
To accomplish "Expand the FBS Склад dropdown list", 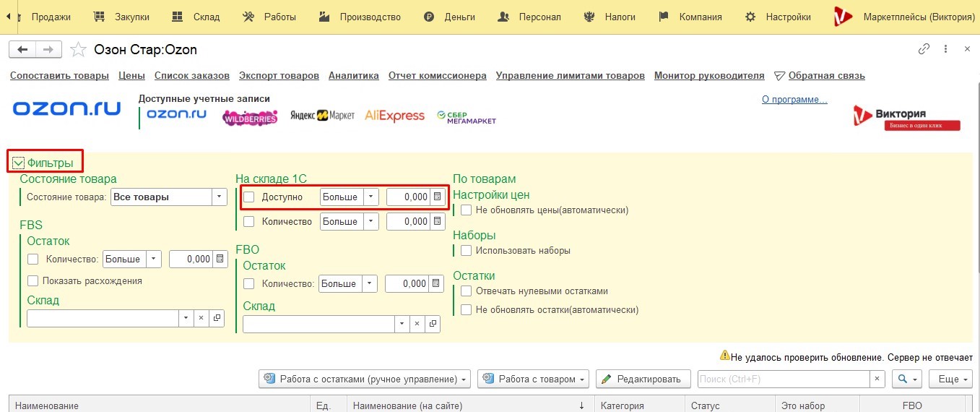I will [186, 318].
